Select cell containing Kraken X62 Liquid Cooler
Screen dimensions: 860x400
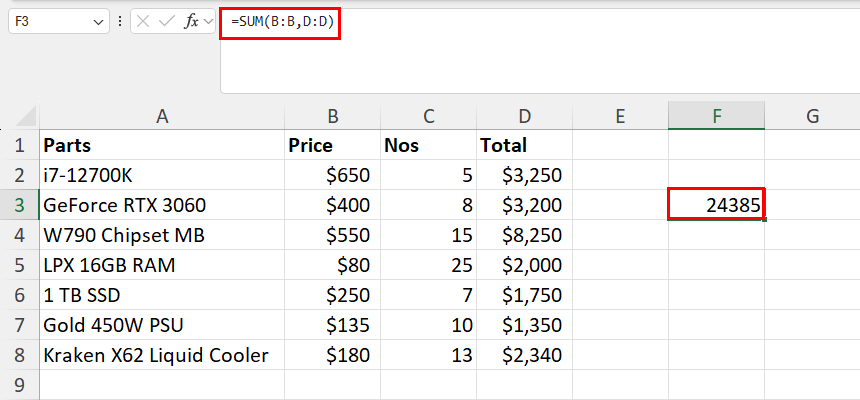[162, 354]
